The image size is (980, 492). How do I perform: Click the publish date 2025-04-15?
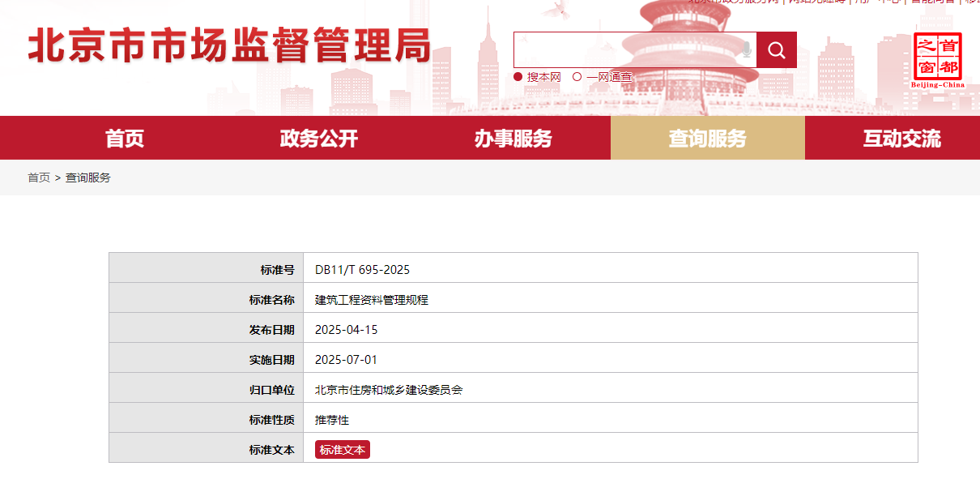[x=347, y=330]
